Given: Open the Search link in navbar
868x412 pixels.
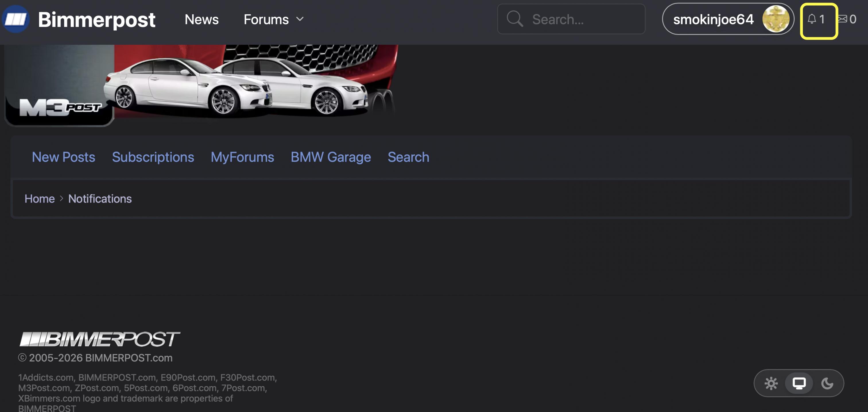Looking at the screenshot, I should pyautogui.click(x=408, y=157).
